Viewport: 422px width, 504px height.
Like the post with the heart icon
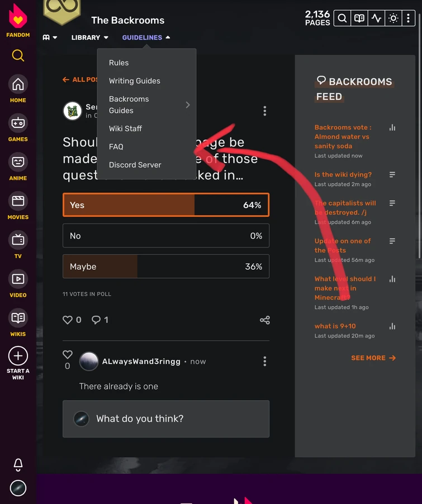pyautogui.click(x=68, y=320)
